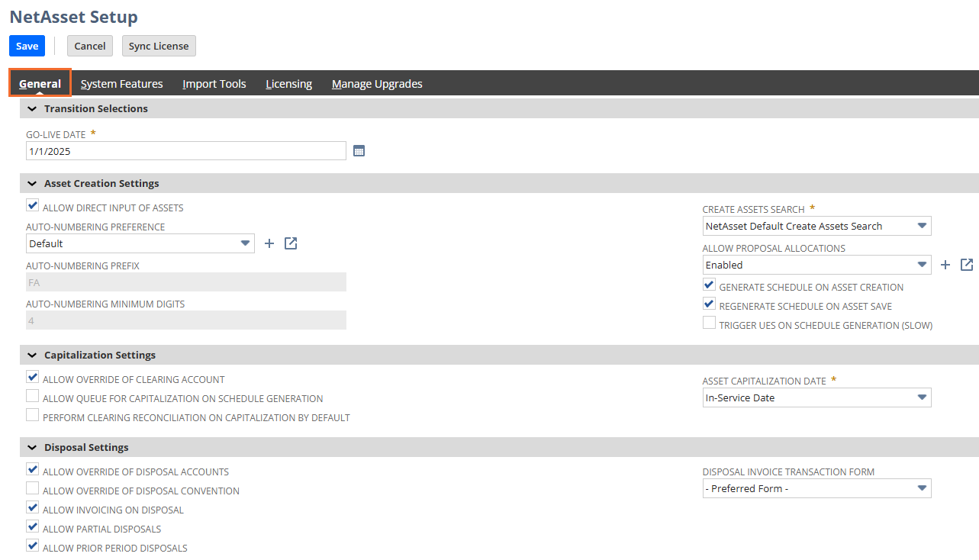This screenshot has width=979, height=560.
Task: Open Allow Proposal Allocations external link icon
Action: [x=967, y=265]
